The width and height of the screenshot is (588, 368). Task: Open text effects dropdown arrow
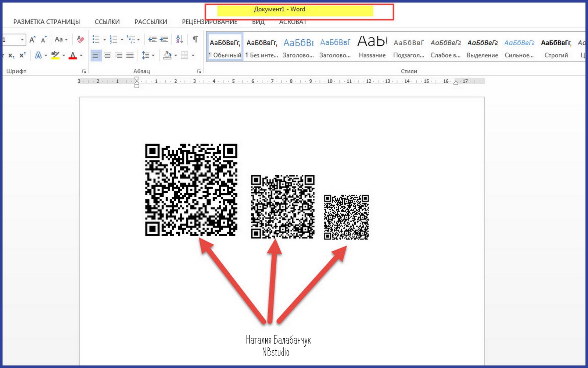pyautogui.click(x=46, y=56)
